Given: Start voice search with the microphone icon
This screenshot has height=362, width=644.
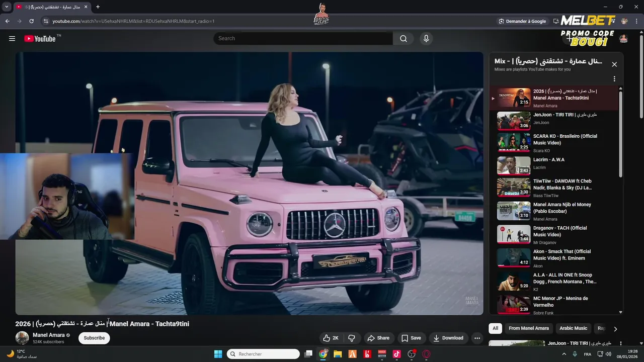Looking at the screenshot, I should pos(426,39).
